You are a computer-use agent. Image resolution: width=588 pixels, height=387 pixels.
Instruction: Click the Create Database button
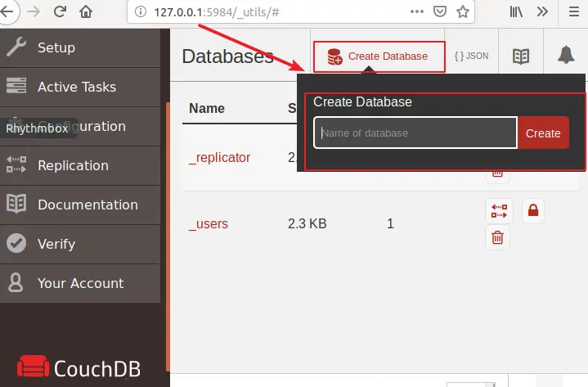pos(379,56)
